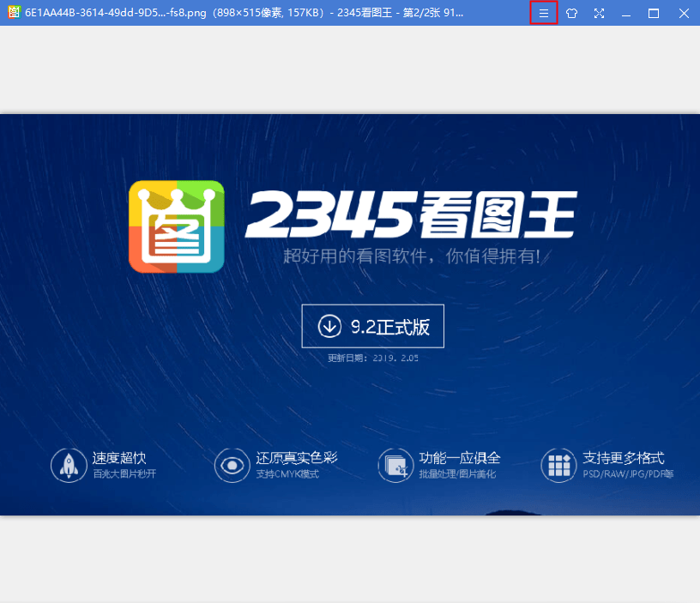The width and height of the screenshot is (700, 603).
Task: Click the 功能一应俱全 label
Action: 460,458
